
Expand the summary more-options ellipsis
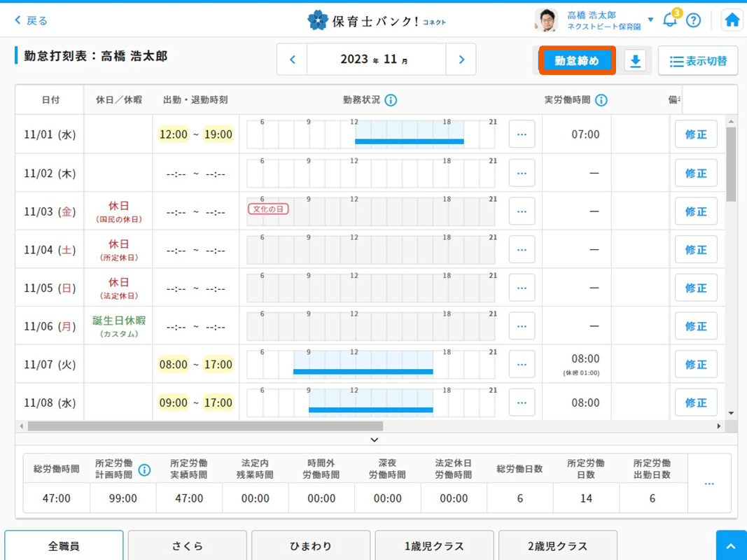pyautogui.click(x=709, y=484)
